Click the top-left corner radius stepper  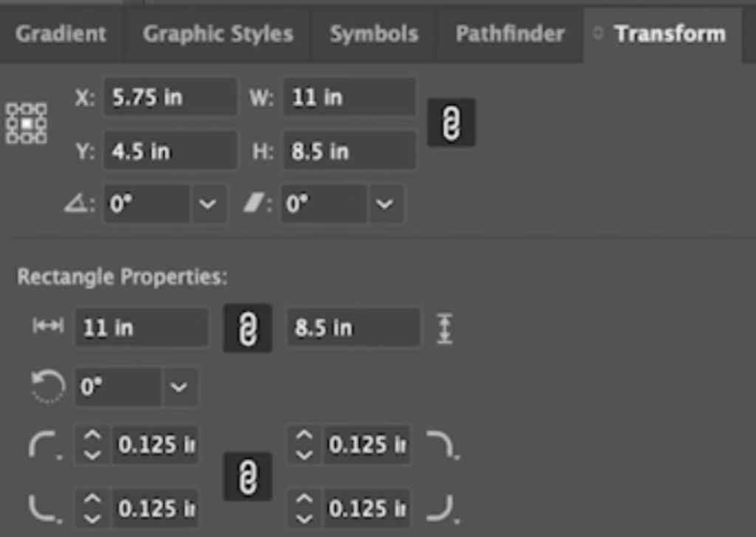(x=92, y=445)
